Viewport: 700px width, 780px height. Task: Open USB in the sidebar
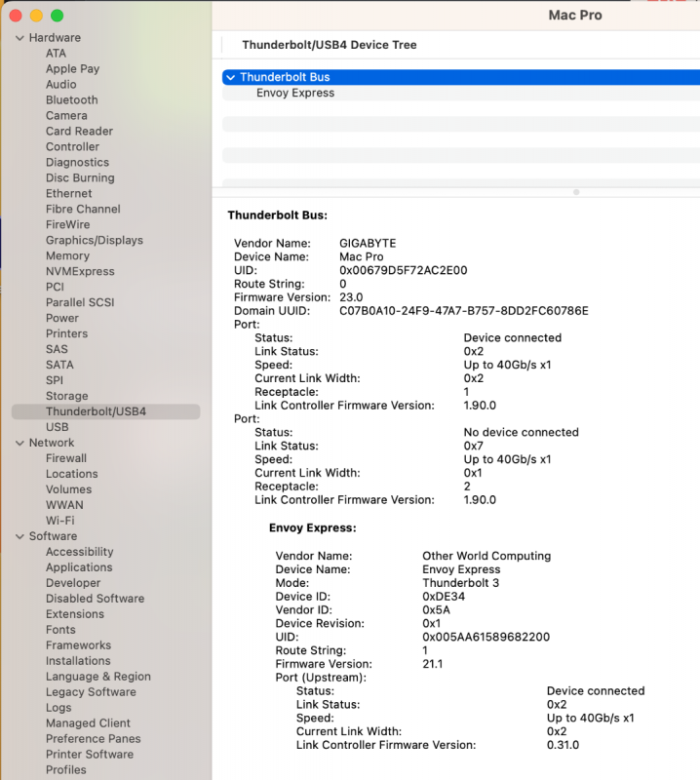58,427
